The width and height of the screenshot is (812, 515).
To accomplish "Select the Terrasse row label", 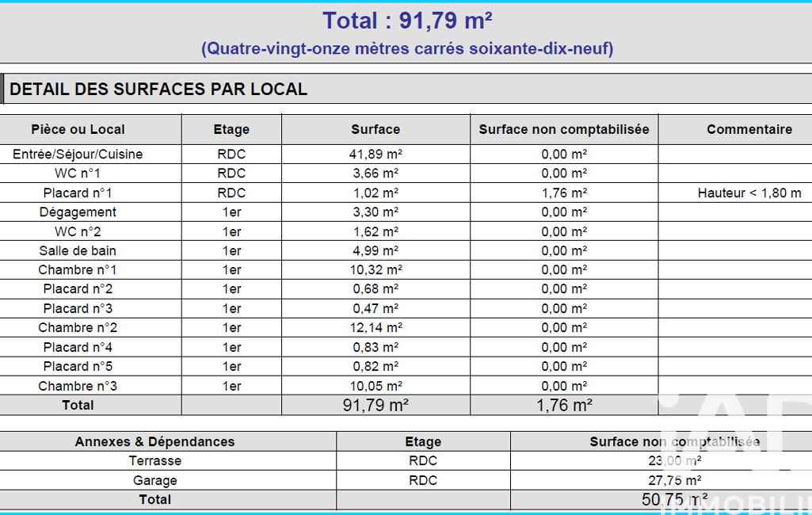I will point(154,460).
